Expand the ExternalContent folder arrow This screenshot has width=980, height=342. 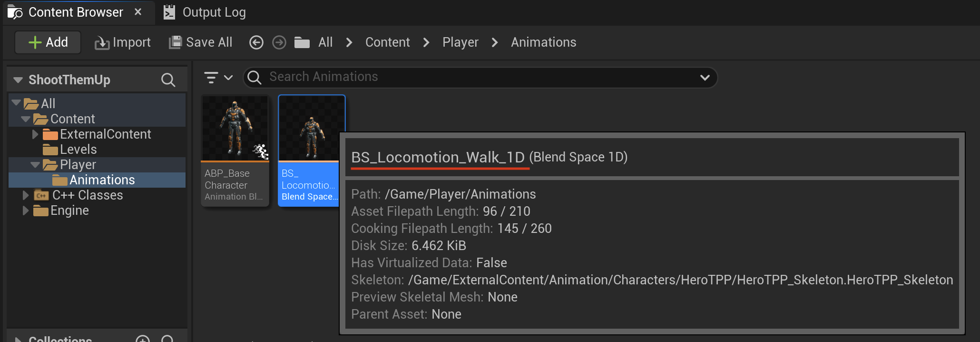35,134
